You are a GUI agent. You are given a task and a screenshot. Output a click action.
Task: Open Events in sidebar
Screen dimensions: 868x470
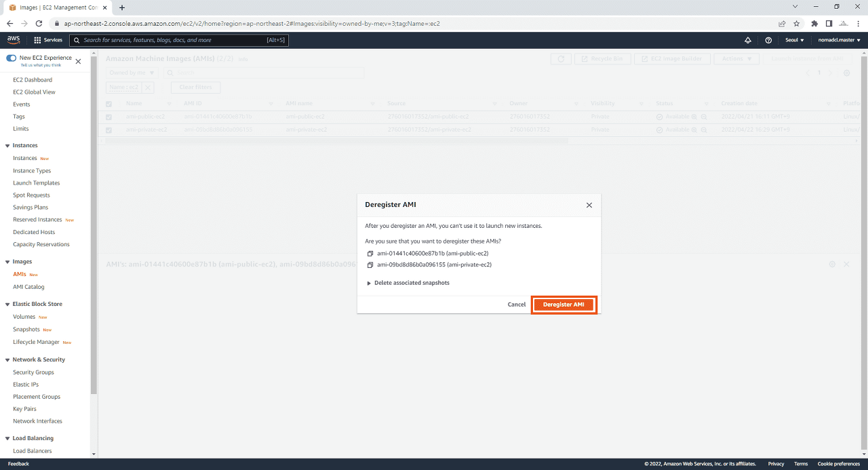(22, 104)
